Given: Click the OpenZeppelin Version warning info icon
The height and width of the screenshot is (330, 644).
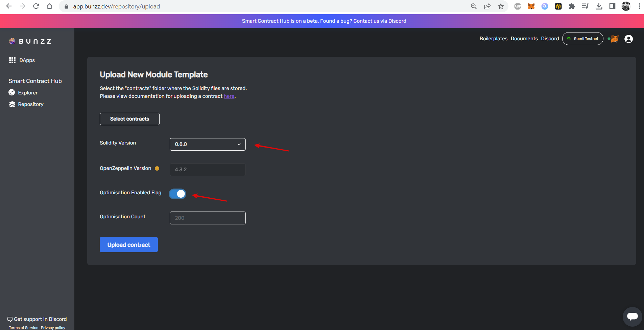Looking at the screenshot, I should [157, 168].
